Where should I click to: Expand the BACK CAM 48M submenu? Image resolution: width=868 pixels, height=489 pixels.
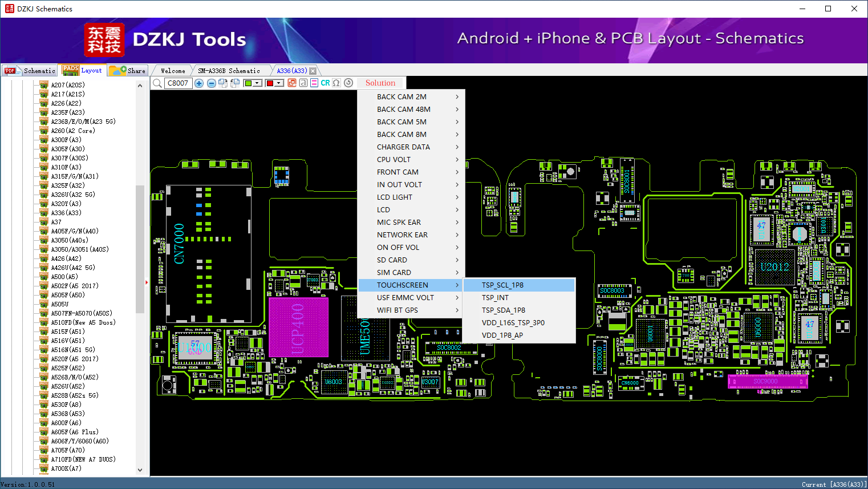pyautogui.click(x=411, y=110)
